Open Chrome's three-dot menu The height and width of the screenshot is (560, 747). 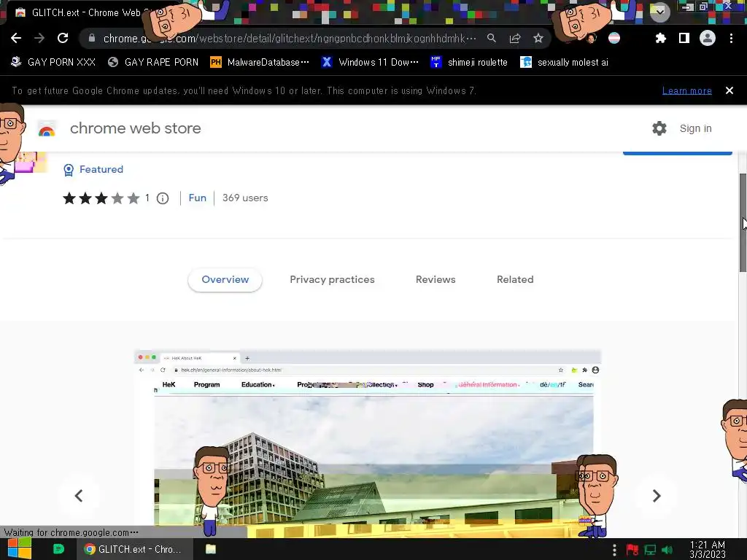[x=731, y=38]
